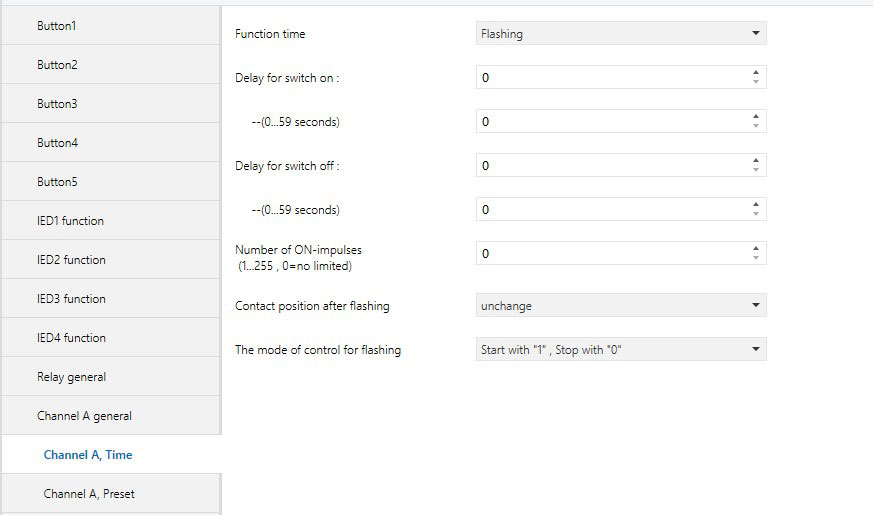Switch to Button5 tab
Image resolution: width=873 pixels, height=515 pixels.
110,182
